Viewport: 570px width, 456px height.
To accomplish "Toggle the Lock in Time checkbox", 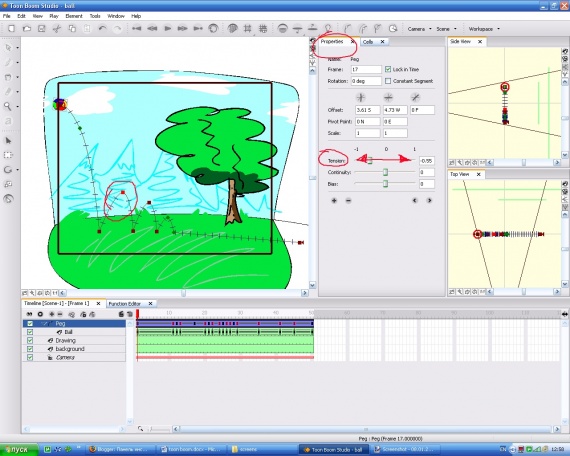I will click(x=388, y=69).
